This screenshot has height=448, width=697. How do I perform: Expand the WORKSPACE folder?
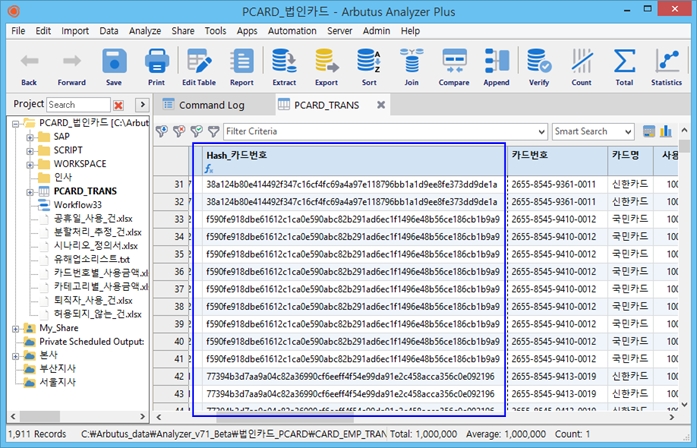click(x=30, y=164)
